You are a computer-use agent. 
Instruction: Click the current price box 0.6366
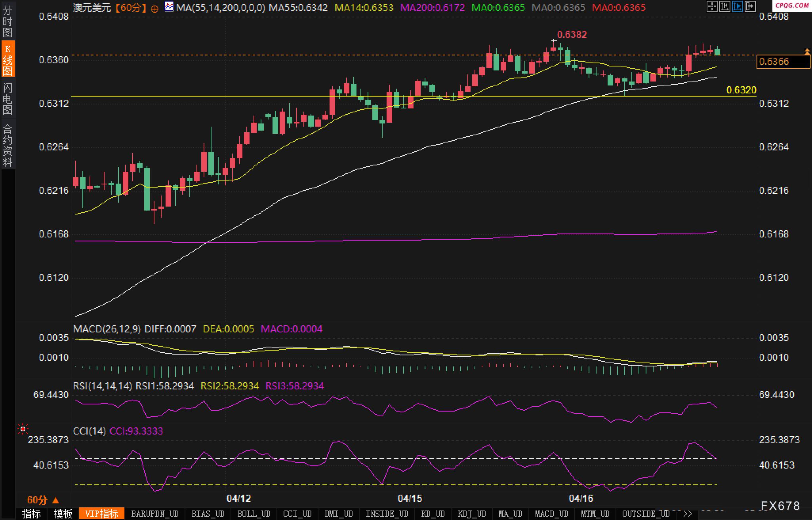click(783, 61)
